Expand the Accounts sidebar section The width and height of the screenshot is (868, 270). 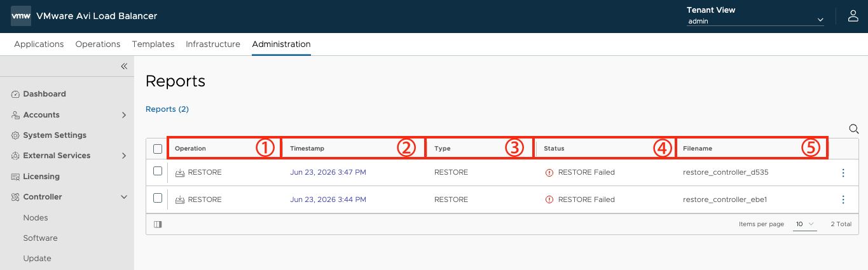(124, 115)
